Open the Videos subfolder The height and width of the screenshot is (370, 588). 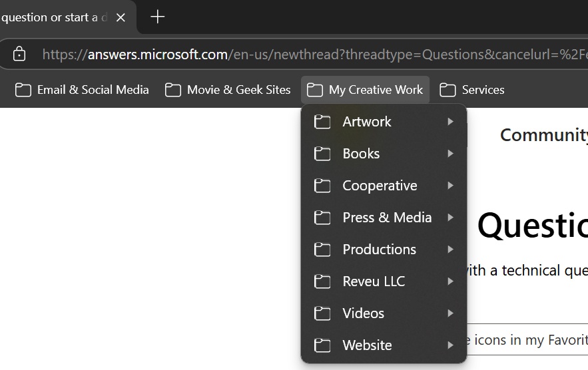pyautogui.click(x=384, y=313)
